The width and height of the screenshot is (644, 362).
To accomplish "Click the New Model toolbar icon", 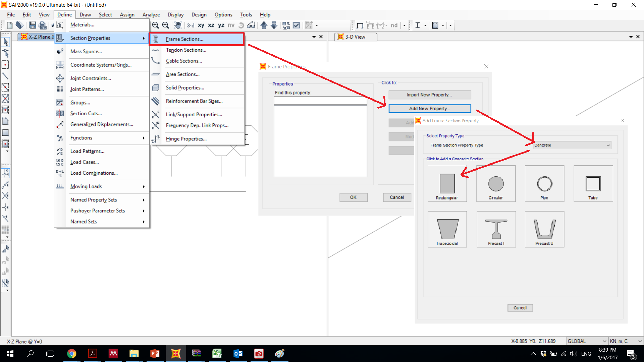I will 9,25.
